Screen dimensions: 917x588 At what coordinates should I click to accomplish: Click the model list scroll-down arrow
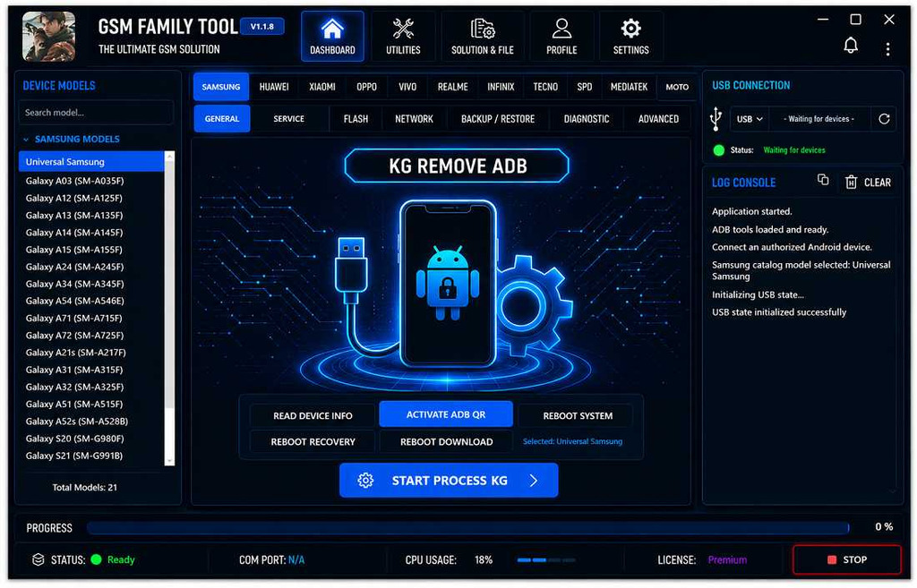coord(169,461)
